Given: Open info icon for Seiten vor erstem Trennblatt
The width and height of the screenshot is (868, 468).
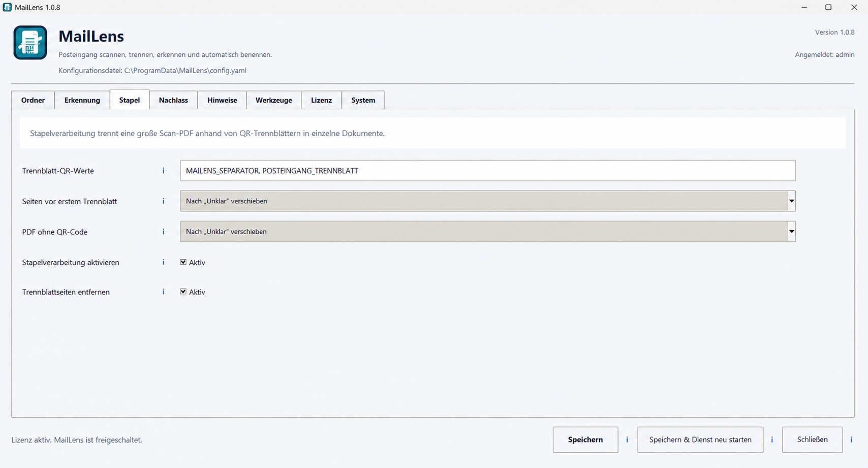Looking at the screenshot, I should coord(163,201).
